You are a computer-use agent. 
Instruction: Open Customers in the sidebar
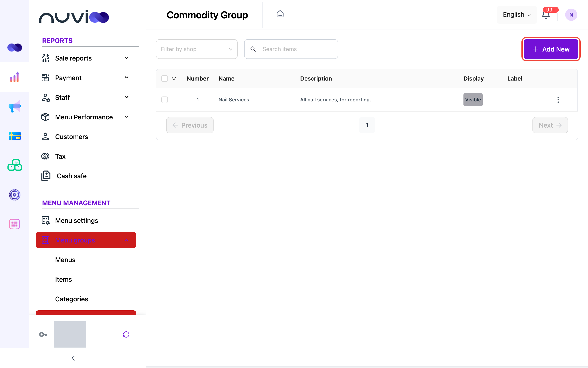86,137
